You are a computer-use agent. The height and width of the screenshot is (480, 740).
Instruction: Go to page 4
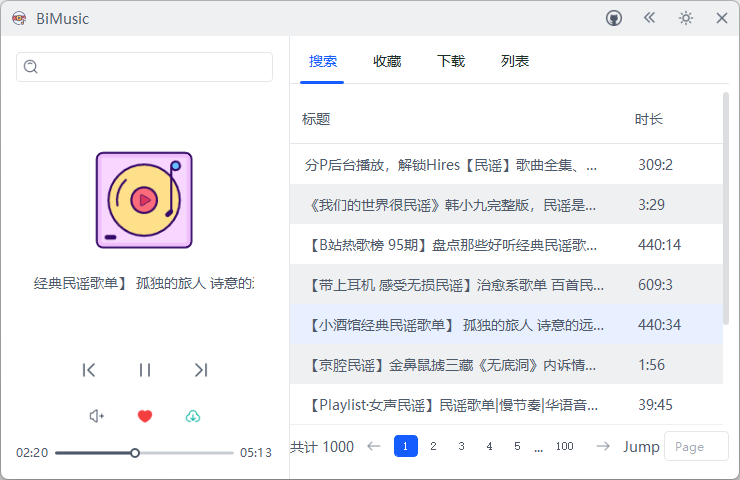pyautogui.click(x=489, y=446)
